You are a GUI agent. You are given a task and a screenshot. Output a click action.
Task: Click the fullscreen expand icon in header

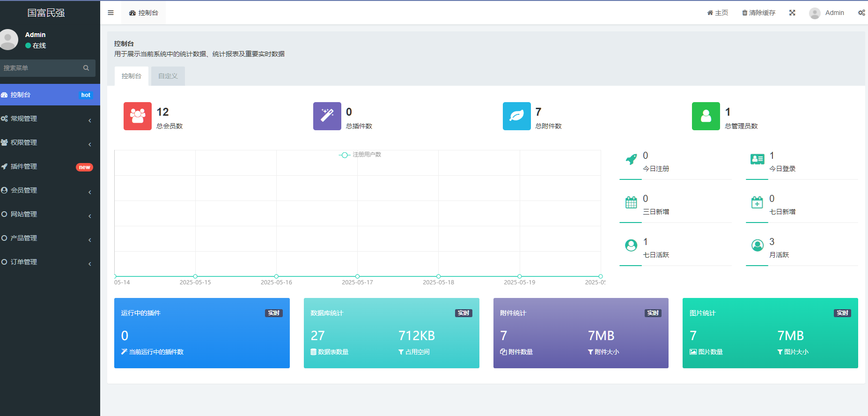[792, 13]
